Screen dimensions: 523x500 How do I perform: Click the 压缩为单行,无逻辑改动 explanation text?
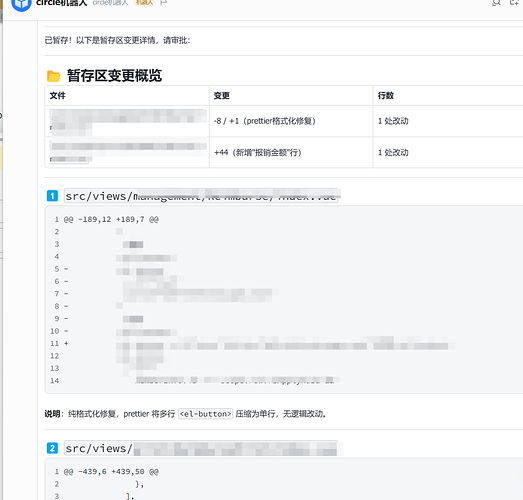(281, 414)
